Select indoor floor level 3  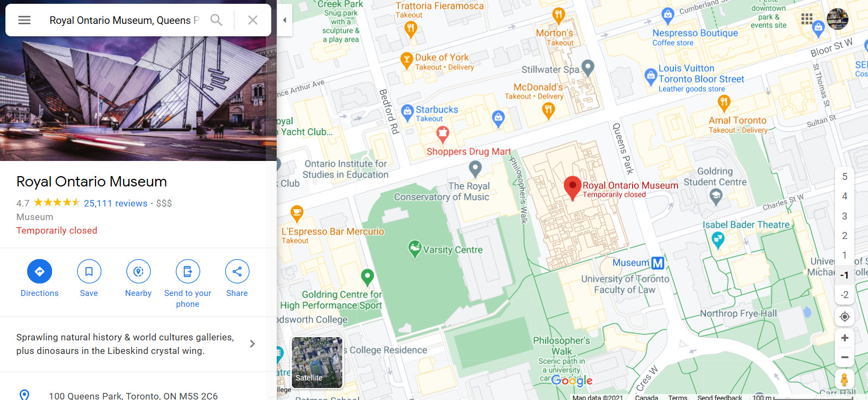845,216
